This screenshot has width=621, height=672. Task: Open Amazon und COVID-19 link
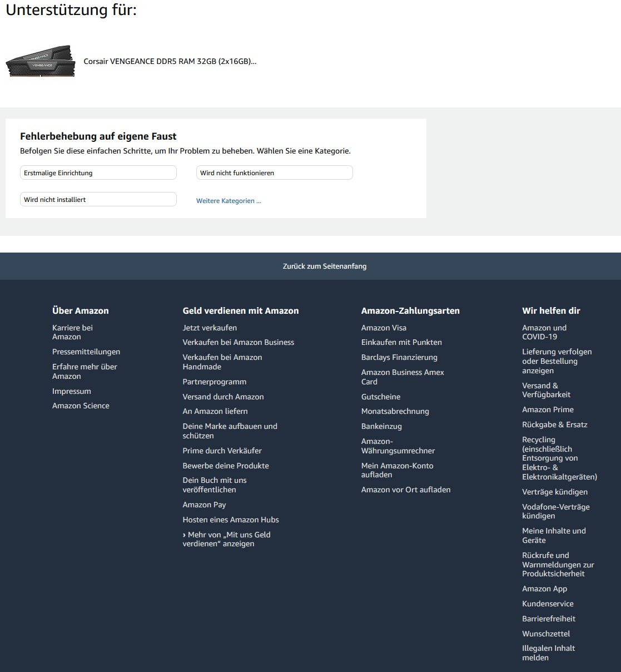[x=544, y=332]
